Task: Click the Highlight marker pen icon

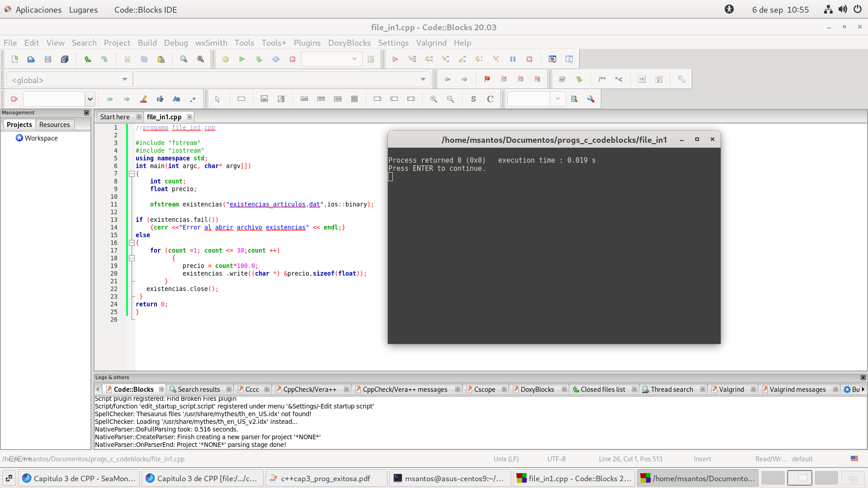Action: (x=143, y=99)
